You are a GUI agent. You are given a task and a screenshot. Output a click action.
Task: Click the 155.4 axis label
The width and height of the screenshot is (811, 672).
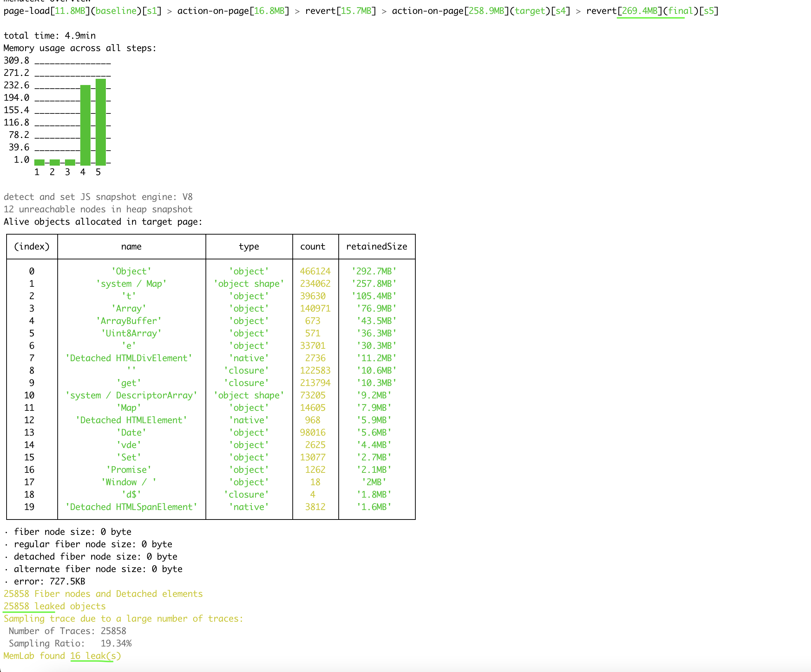[16, 110]
